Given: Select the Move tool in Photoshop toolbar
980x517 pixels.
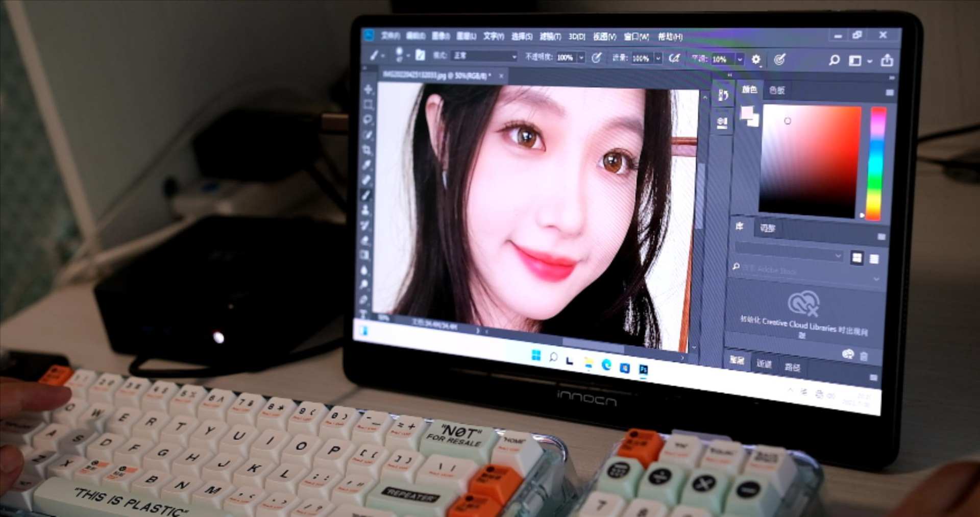Looking at the screenshot, I should click(x=368, y=89).
